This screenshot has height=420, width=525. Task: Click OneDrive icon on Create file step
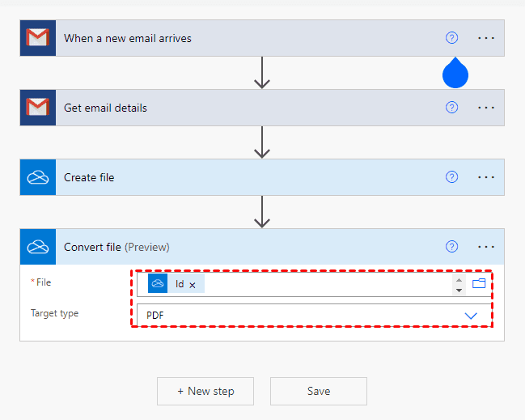coord(37,177)
